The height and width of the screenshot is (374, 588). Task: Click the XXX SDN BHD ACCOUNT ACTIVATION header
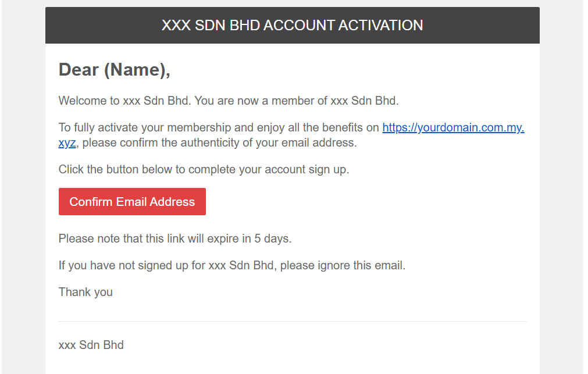[x=292, y=25]
